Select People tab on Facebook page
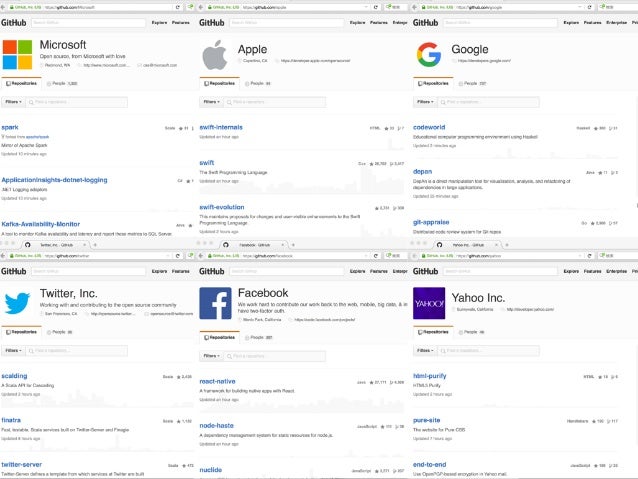Image resolution: width=638 pixels, height=479 pixels. [x=259, y=338]
